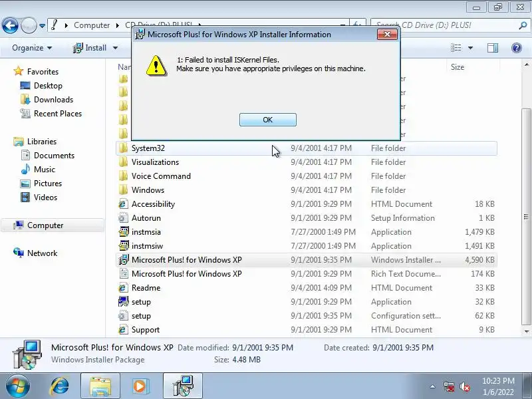Click the Install toolbar button
This screenshot has height=399, width=532.
[x=90, y=48]
